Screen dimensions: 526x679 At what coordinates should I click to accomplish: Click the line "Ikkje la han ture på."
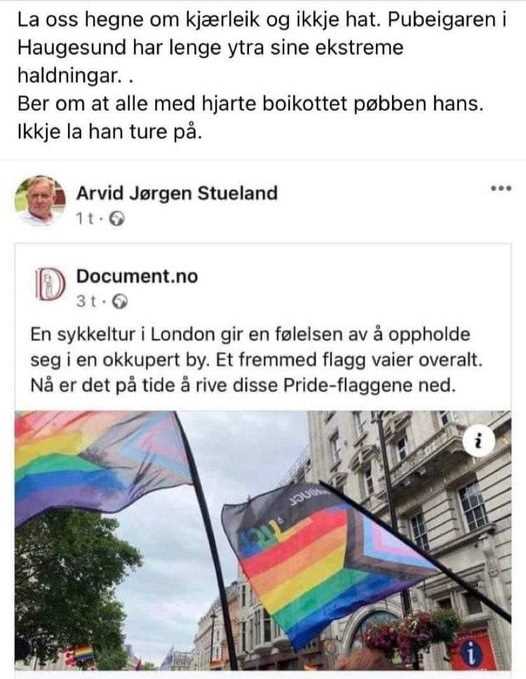110,132
